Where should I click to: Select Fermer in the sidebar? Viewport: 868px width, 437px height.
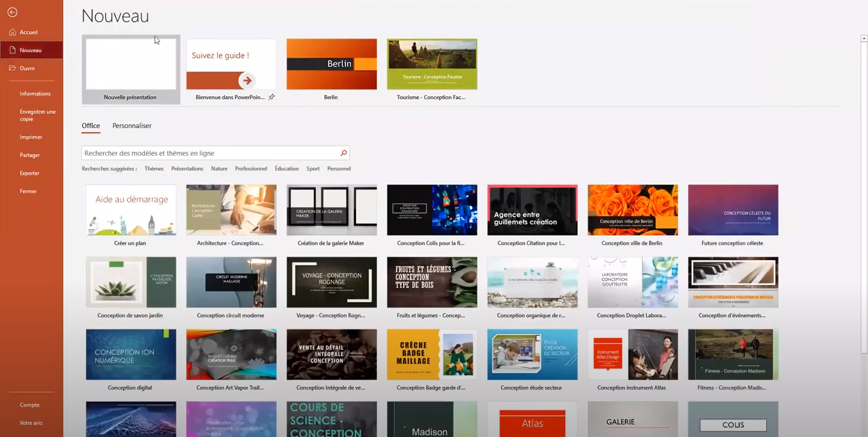pos(28,191)
